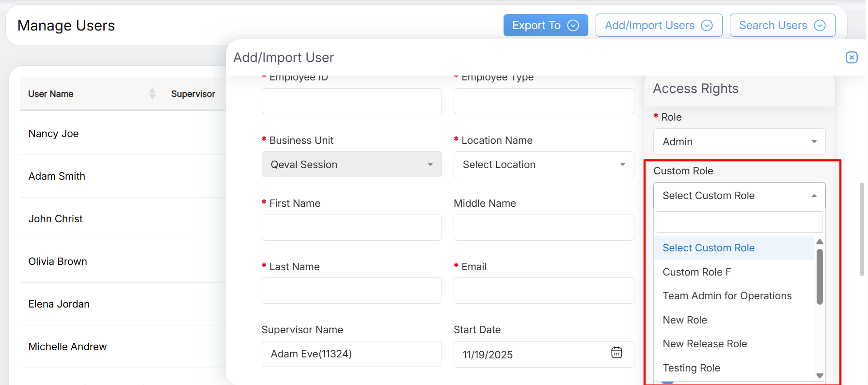The image size is (868, 385).
Task: Open the Role dropdown showing Admin
Action: point(739,142)
